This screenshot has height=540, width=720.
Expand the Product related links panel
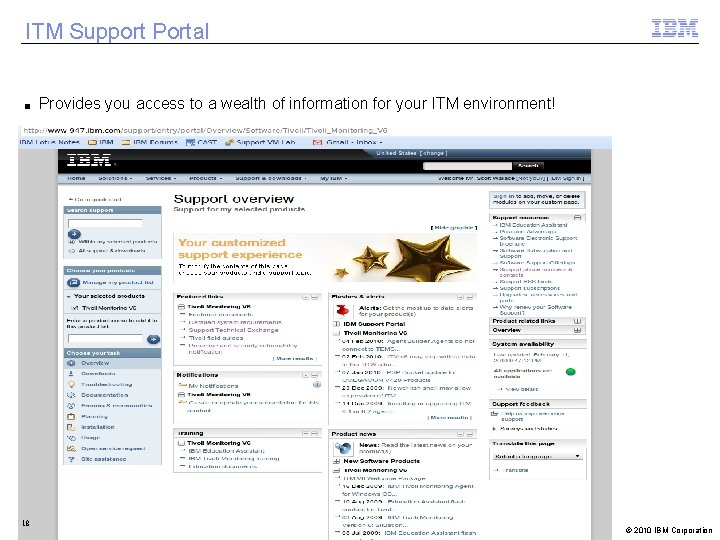[x=578, y=321]
